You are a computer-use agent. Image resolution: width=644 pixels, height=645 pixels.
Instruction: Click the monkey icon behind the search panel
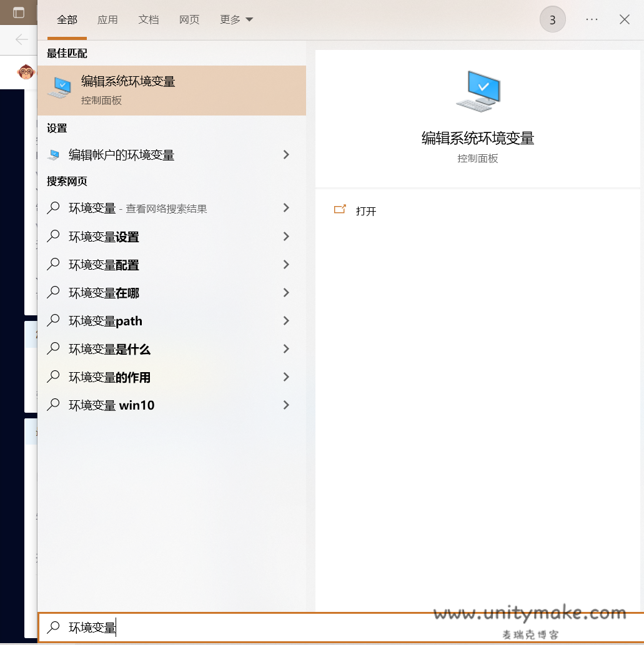pyautogui.click(x=26, y=72)
